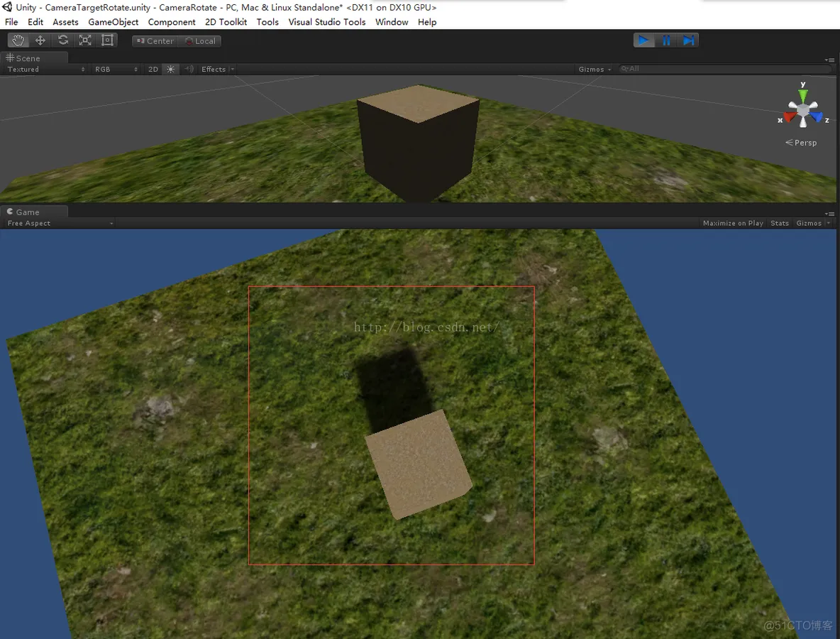The width and height of the screenshot is (840, 639).
Task: Toggle 2D scene view mode
Action: [153, 69]
